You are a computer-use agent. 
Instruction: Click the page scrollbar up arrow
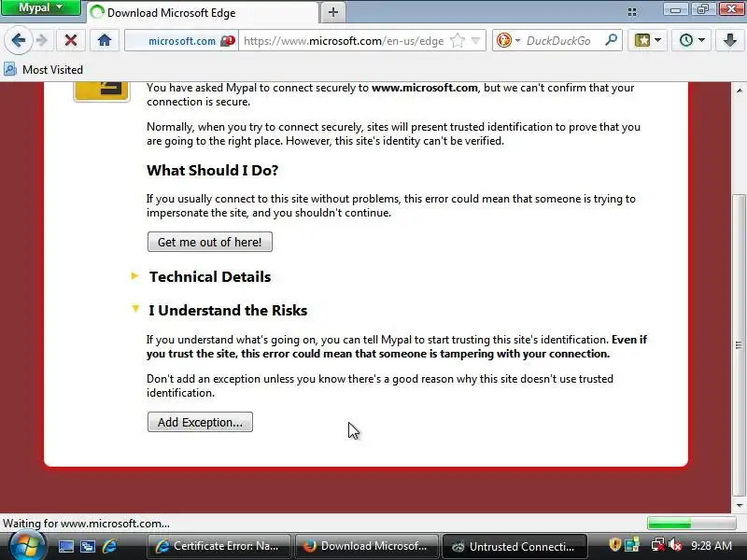tap(739, 90)
